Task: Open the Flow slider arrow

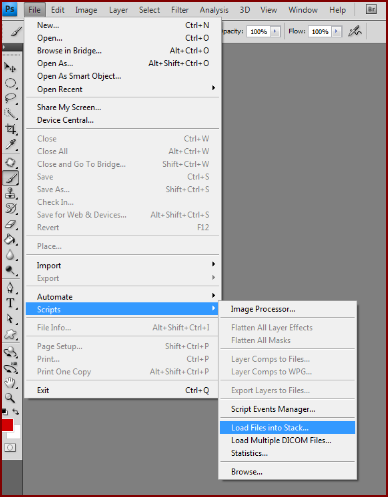Action: (336, 31)
